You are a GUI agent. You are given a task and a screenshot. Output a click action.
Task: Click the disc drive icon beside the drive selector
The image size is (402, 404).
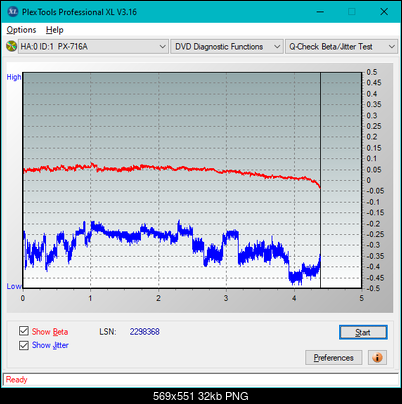[11, 46]
